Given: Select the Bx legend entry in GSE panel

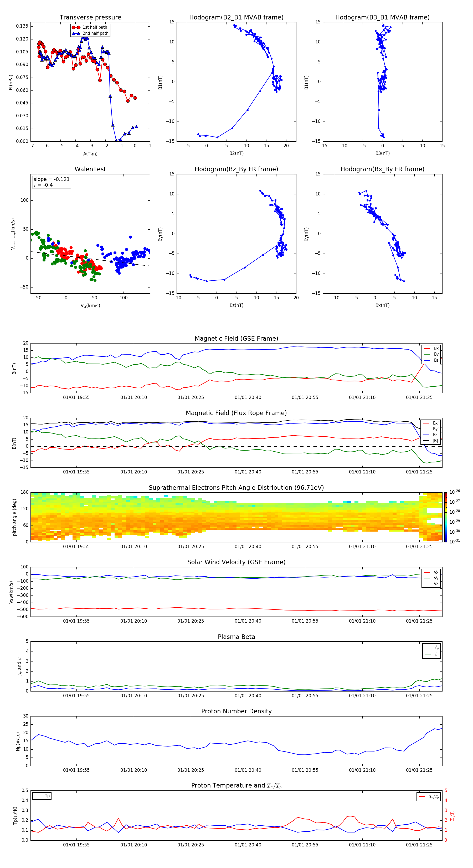Looking at the screenshot, I should [431, 349].
